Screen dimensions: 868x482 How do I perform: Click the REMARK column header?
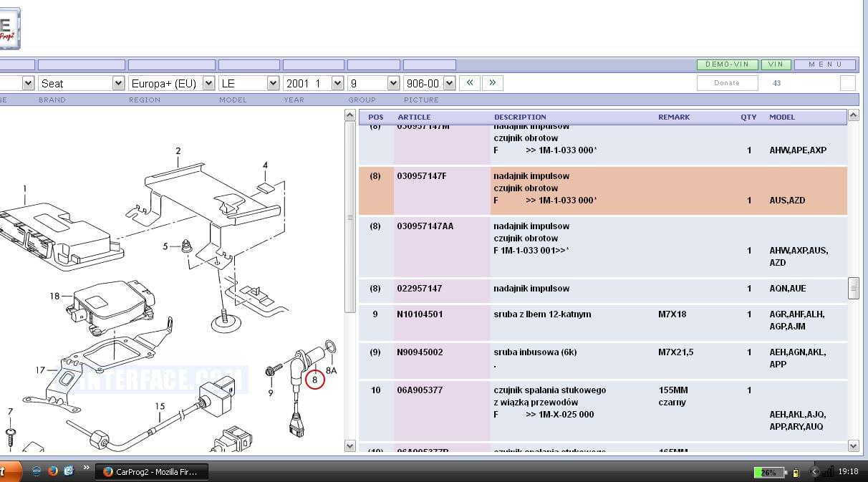click(674, 117)
